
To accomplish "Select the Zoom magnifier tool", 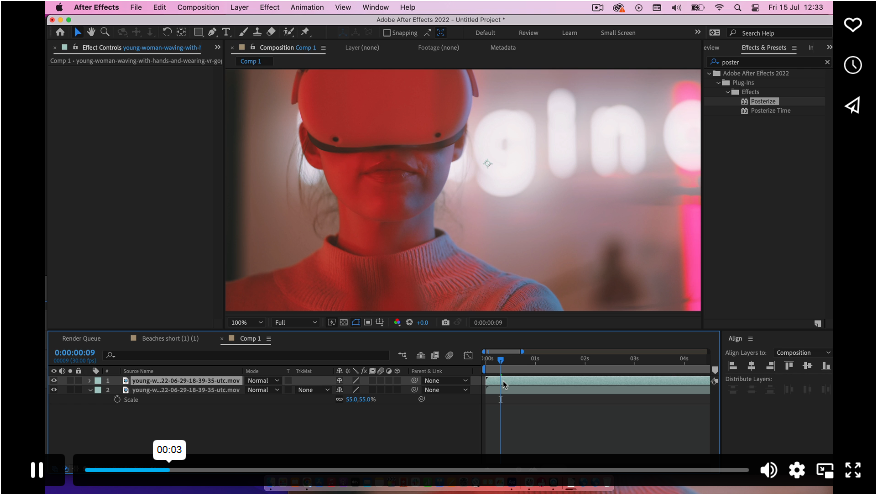I will coord(105,32).
